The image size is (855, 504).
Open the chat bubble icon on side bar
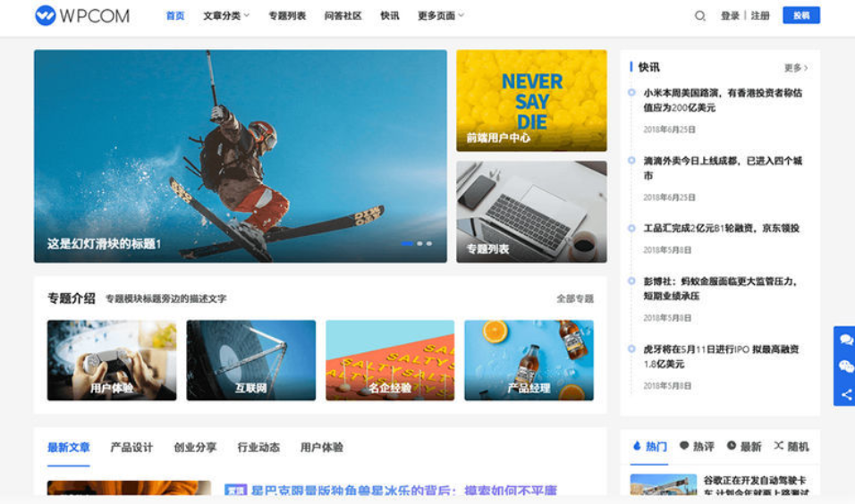coord(846,340)
